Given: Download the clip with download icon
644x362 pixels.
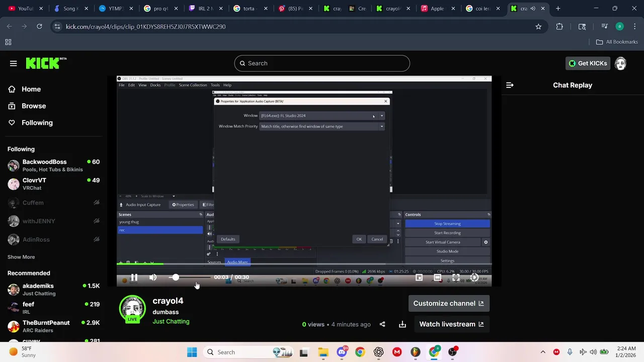Looking at the screenshot, I should 403,324.
